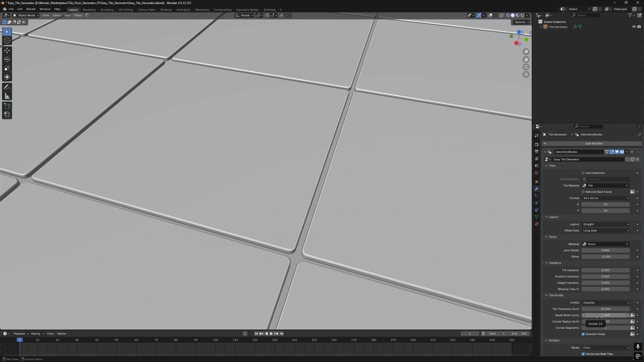Open the Edit menu

point(20,9)
